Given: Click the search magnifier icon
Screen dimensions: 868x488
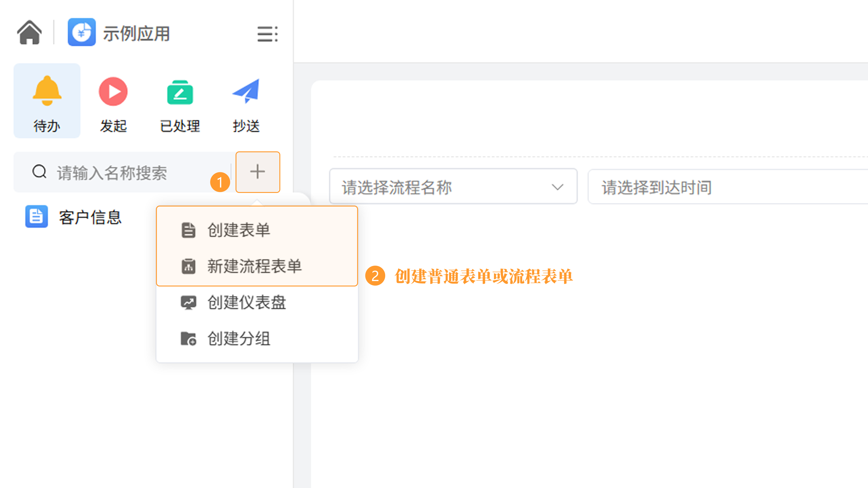Looking at the screenshot, I should [39, 171].
